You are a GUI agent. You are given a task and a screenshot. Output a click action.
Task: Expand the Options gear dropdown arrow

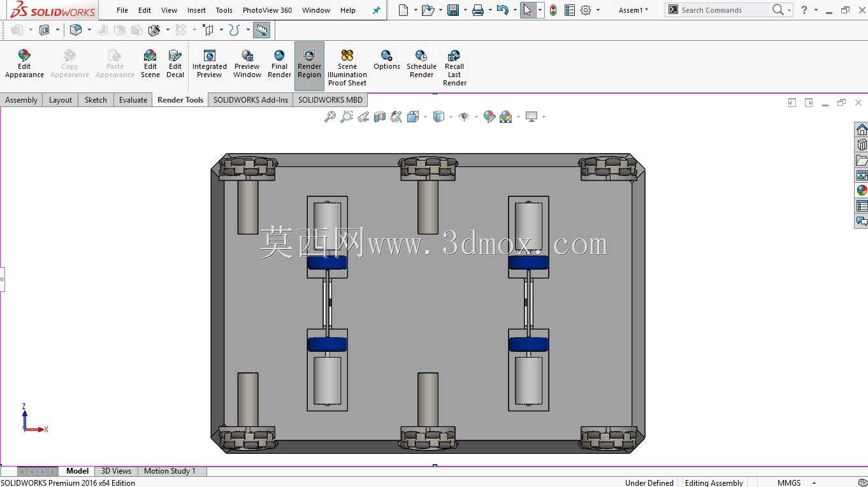point(598,10)
